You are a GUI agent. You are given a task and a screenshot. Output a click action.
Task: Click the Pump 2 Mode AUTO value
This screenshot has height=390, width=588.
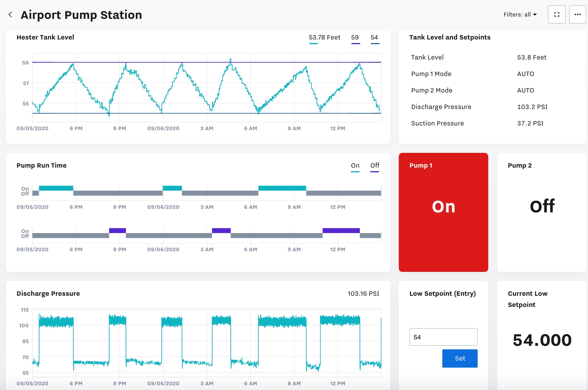[525, 90]
